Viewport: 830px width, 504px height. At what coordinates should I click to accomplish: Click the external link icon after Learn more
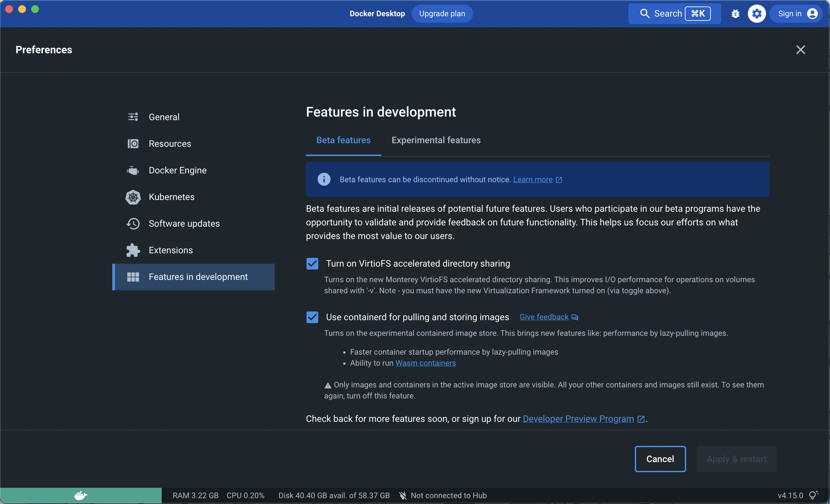point(559,180)
